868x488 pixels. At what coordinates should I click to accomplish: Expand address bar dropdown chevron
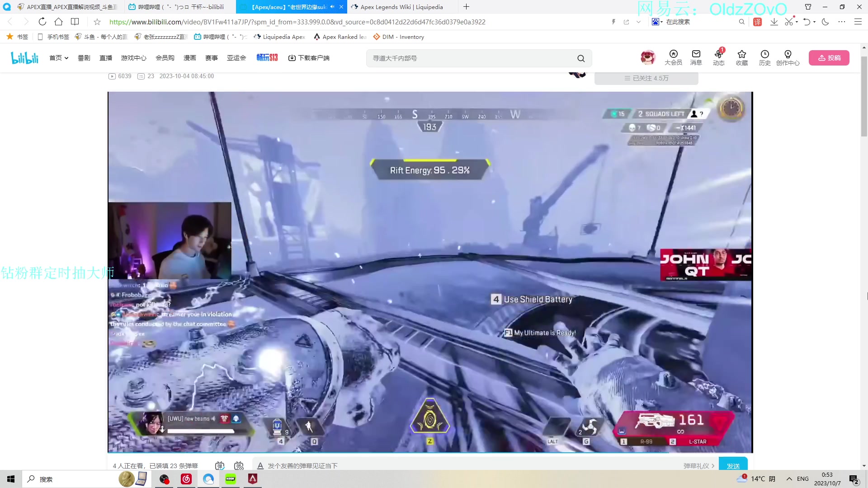(638, 22)
